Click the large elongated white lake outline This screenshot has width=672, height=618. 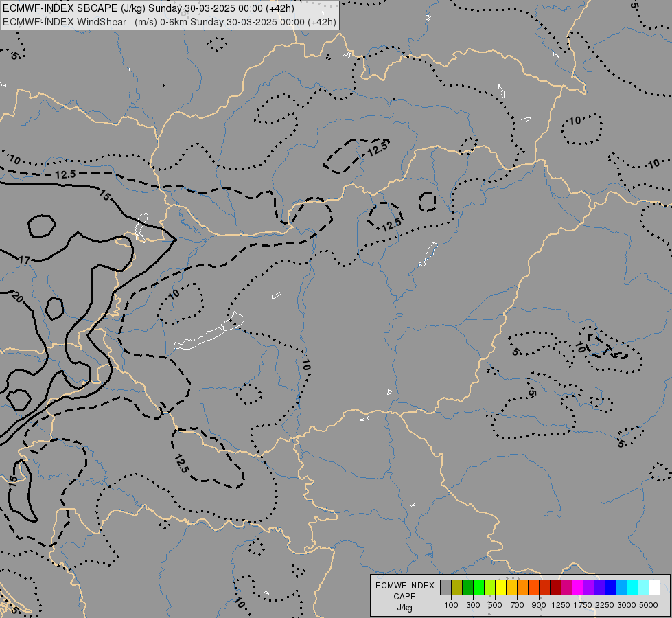[209, 331]
